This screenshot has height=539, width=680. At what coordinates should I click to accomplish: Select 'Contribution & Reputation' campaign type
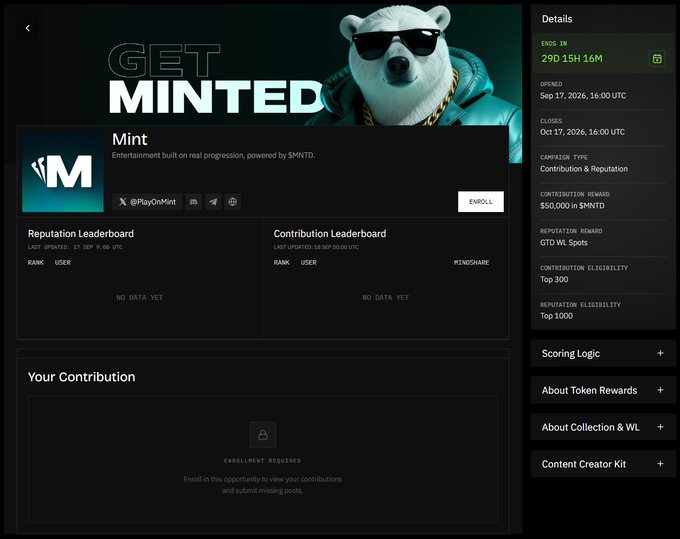pyautogui.click(x=584, y=169)
